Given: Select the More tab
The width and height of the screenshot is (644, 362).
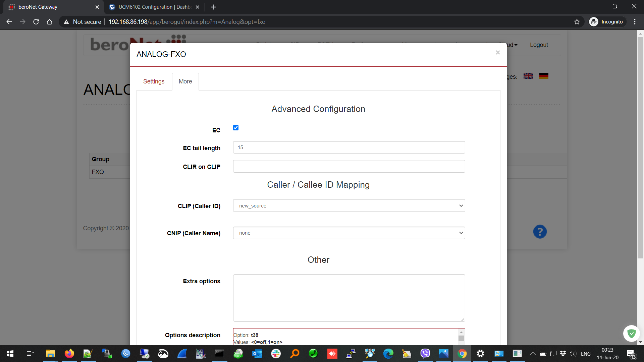Looking at the screenshot, I should pos(185,81).
